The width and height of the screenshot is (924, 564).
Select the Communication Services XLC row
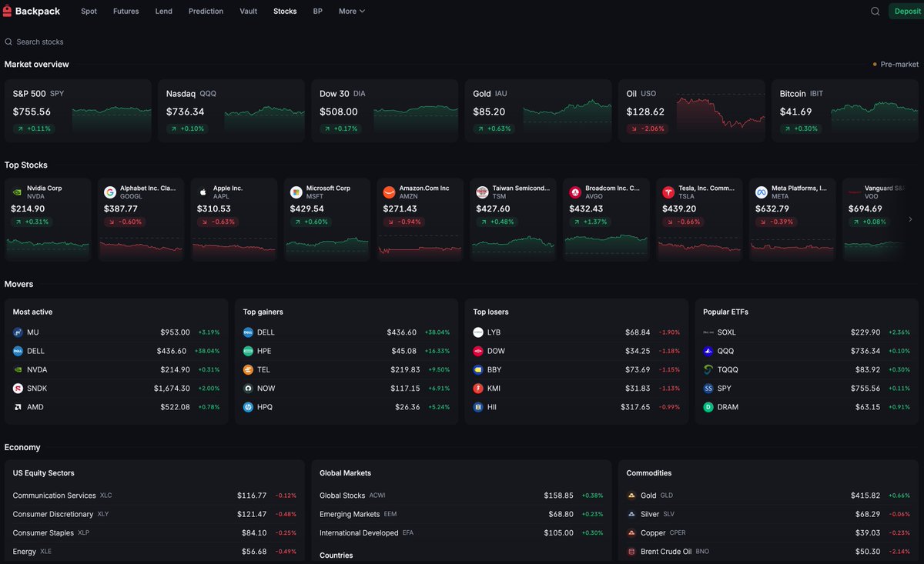pyautogui.click(x=155, y=496)
